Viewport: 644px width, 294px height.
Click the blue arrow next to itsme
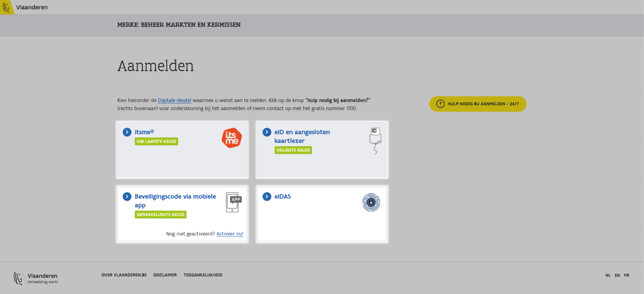pos(127,132)
